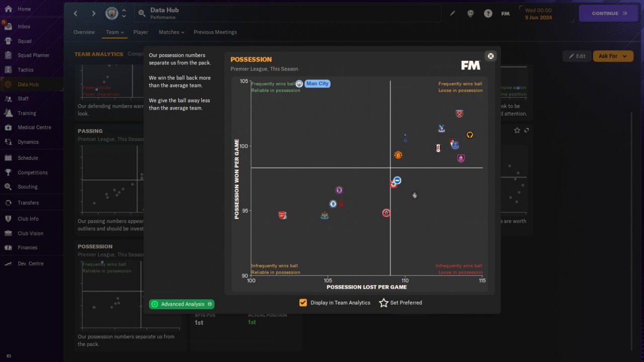This screenshot has width=644, height=362.
Task: Select the Sheffield United badge on chart
Action: (x=386, y=213)
